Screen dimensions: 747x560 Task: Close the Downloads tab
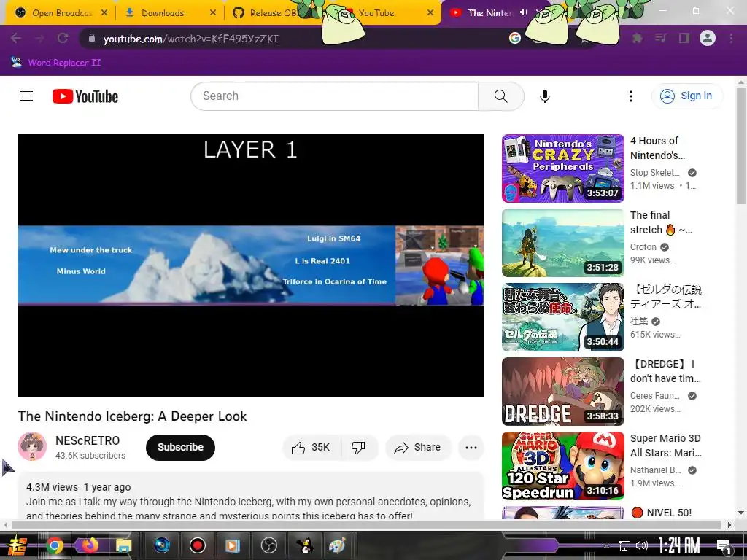click(213, 13)
